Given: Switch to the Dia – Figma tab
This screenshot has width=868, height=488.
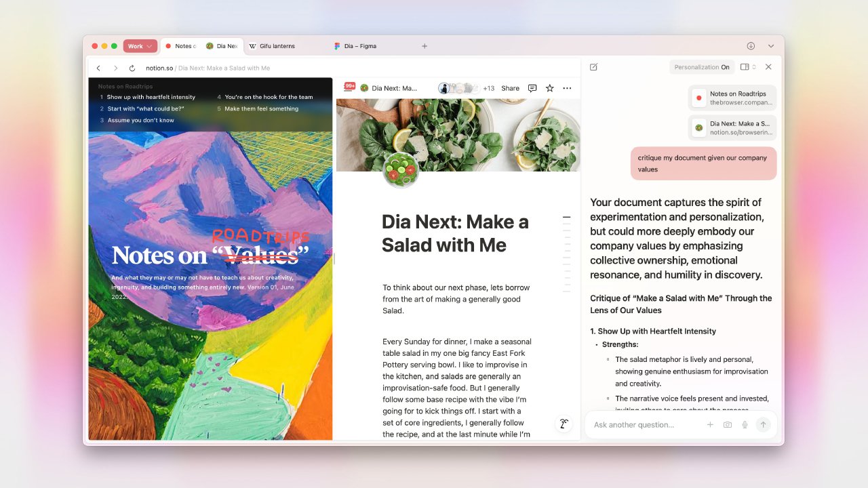Looking at the screenshot, I should [359, 46].
